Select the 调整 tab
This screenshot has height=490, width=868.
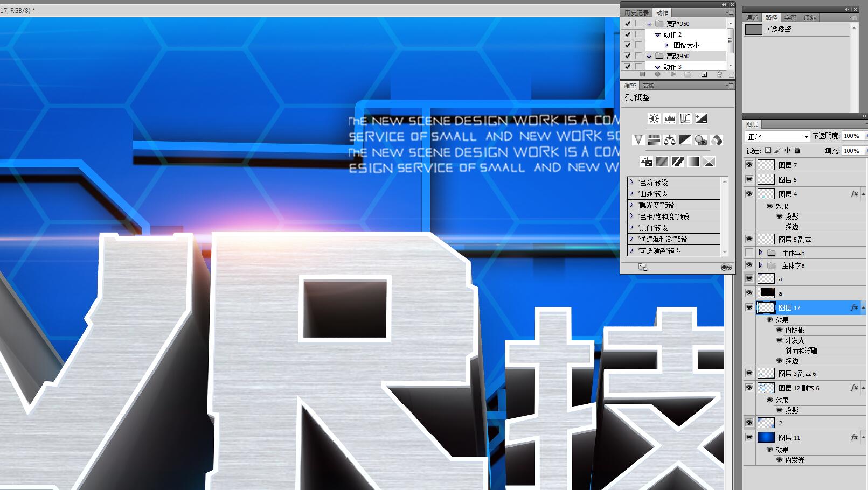pos(630,86)
